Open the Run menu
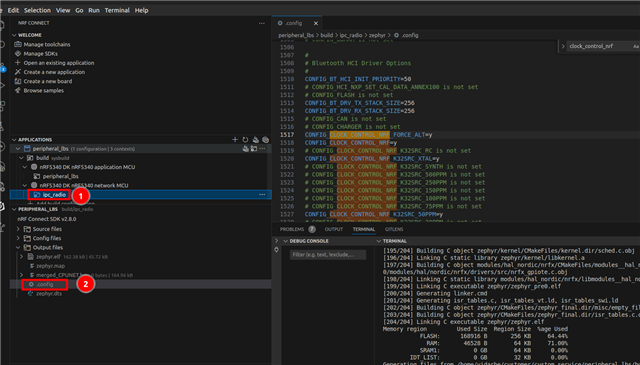This screenshot has height=365, width=640. pyautogui.click(x=94, y=10)
